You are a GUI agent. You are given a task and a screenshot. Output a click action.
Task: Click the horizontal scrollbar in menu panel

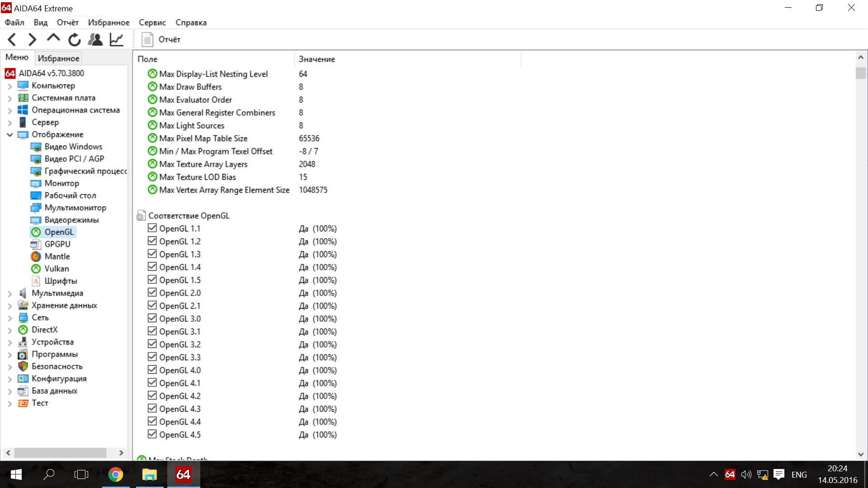click(x=60, y=453)
